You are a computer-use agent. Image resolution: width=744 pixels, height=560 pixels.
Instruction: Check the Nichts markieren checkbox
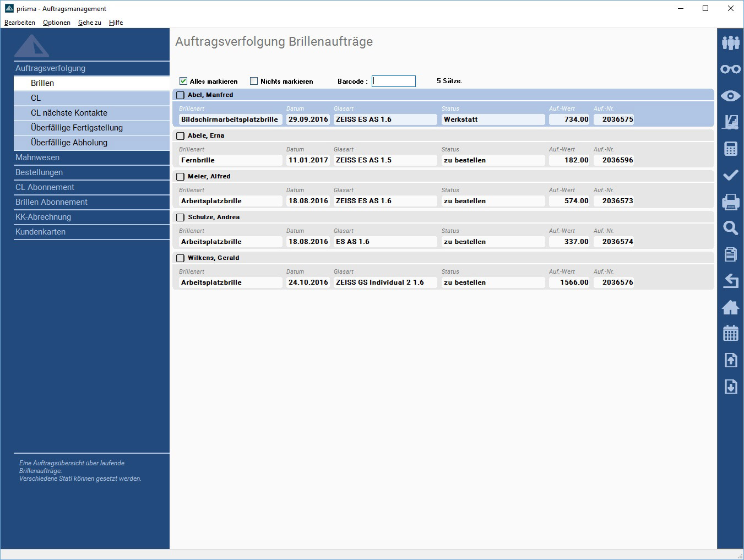click(254, 81)
